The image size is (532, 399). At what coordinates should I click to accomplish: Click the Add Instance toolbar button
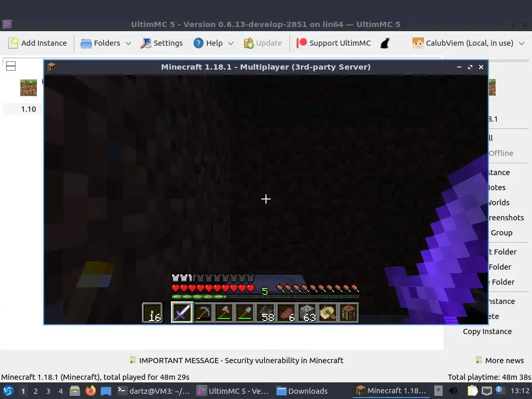point(37,43)
